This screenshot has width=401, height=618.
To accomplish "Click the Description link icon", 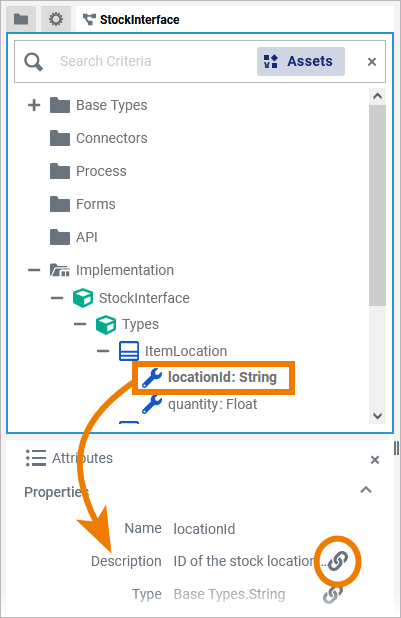I will tap(338, 561).
